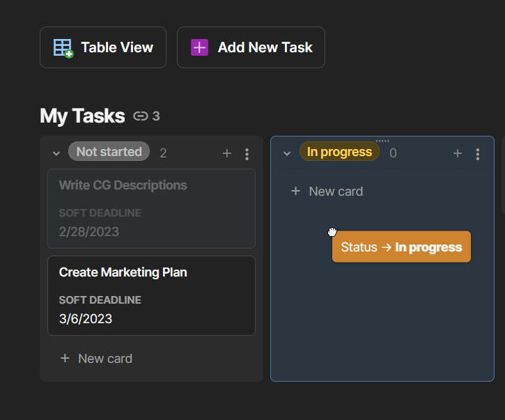The image size is (505, 420).
Task: Click the My Tasks heading
Action: (82, 116)
